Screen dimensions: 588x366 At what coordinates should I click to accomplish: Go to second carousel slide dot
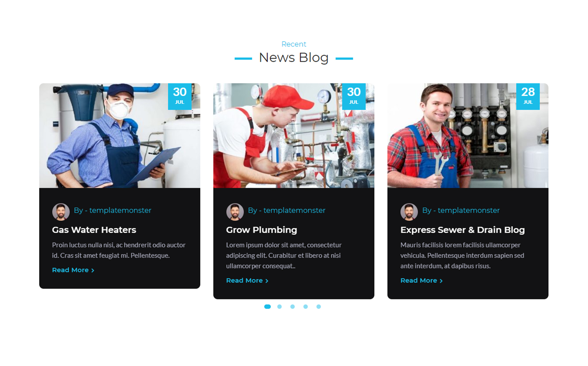[279, 307]
